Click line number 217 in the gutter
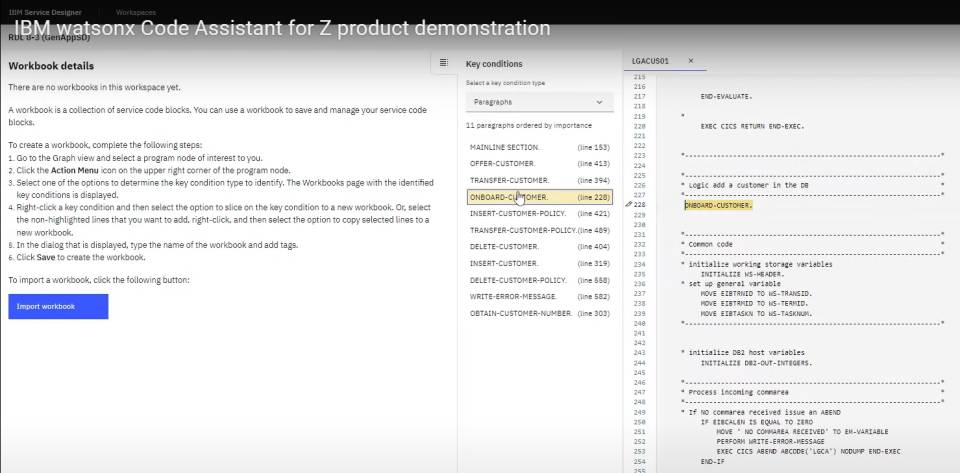 639,97
